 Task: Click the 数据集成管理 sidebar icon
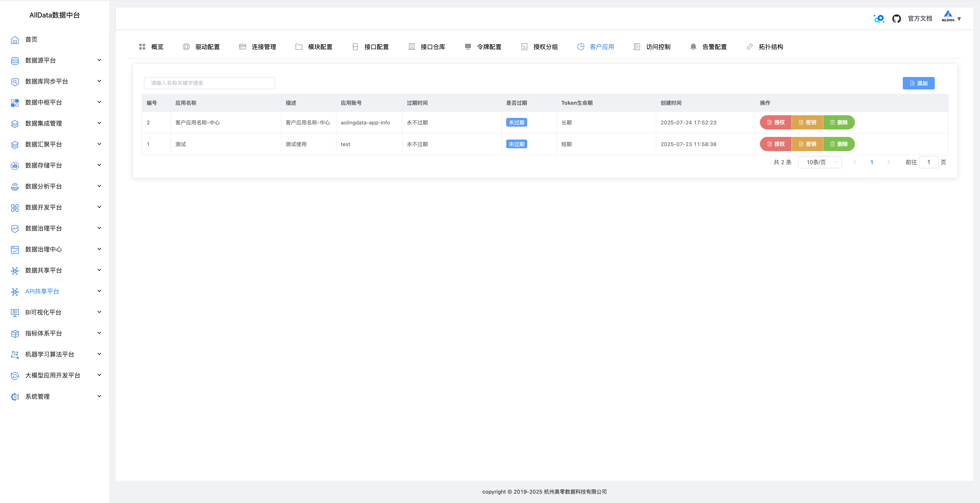coord(15,124)
